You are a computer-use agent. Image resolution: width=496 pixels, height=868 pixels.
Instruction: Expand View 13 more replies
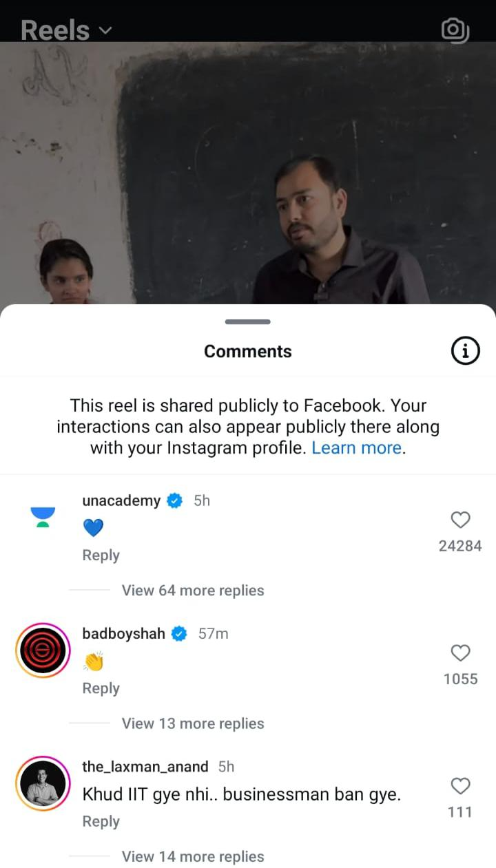[x=193, y=723]
